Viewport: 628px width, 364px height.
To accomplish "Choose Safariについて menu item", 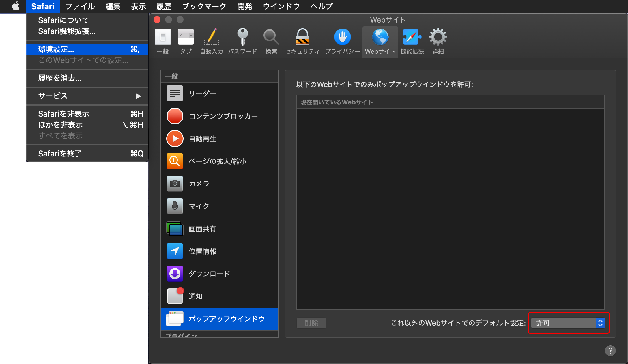I will [87, 20].
